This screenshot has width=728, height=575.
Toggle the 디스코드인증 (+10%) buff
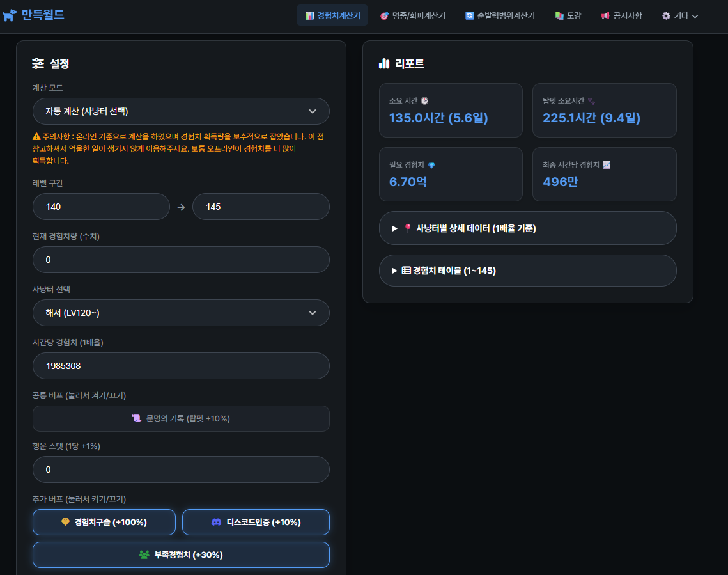point(256,522)
